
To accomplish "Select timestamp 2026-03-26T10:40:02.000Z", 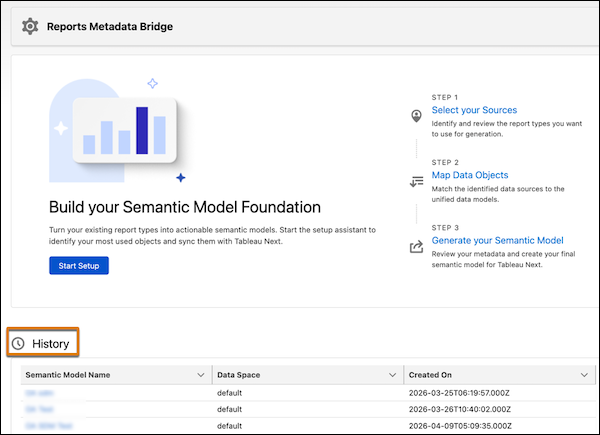I will (460, 409).
